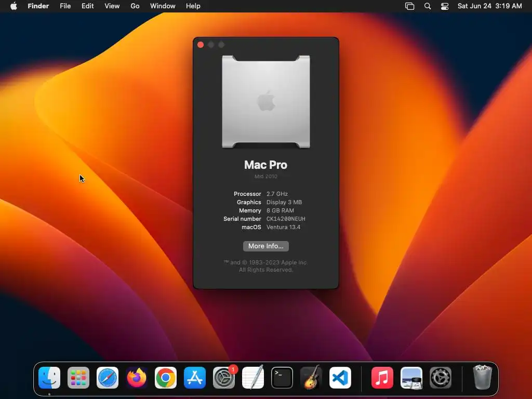Open the Finder menu
The image size is (532, 399).
click(x=38, y=6)
